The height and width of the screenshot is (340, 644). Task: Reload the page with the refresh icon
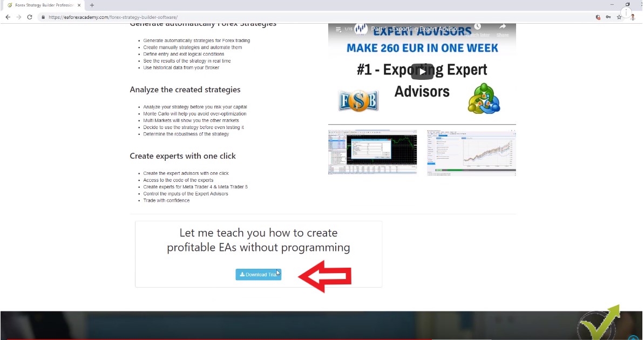[30, 17]
